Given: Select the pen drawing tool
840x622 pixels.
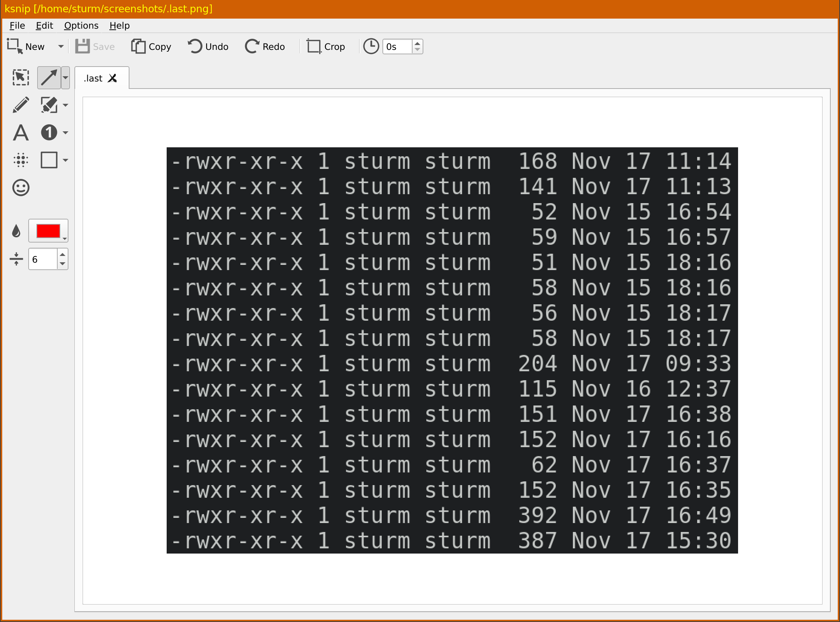Looking at the screenshot, I should click(21, 105).
